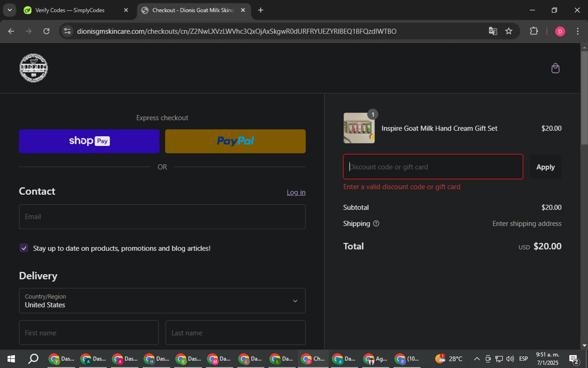The width and height of the screenshot is (588, 368).
Task: View site information icon in address bar
Action: click(67, 31)
